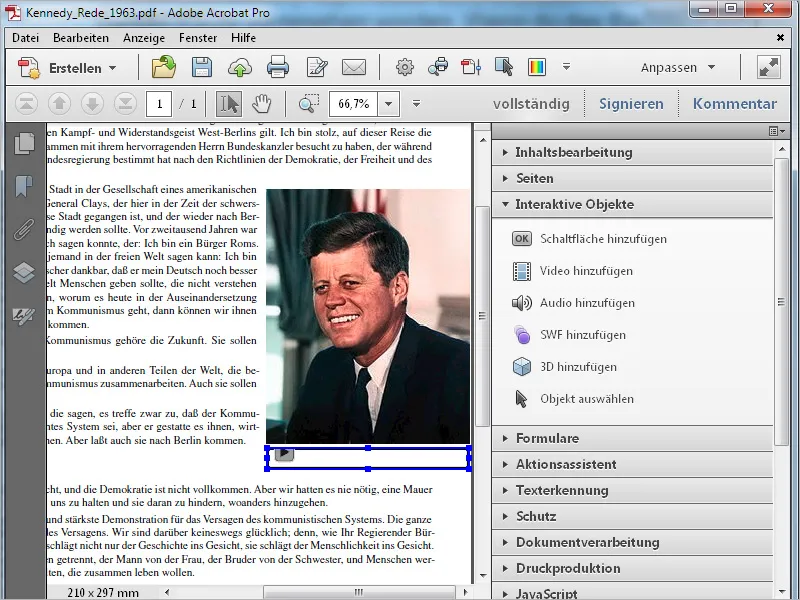Print the document using the printer icon
Screen dimensions: 800x600
pyautogui.click(x=278, y=67)
